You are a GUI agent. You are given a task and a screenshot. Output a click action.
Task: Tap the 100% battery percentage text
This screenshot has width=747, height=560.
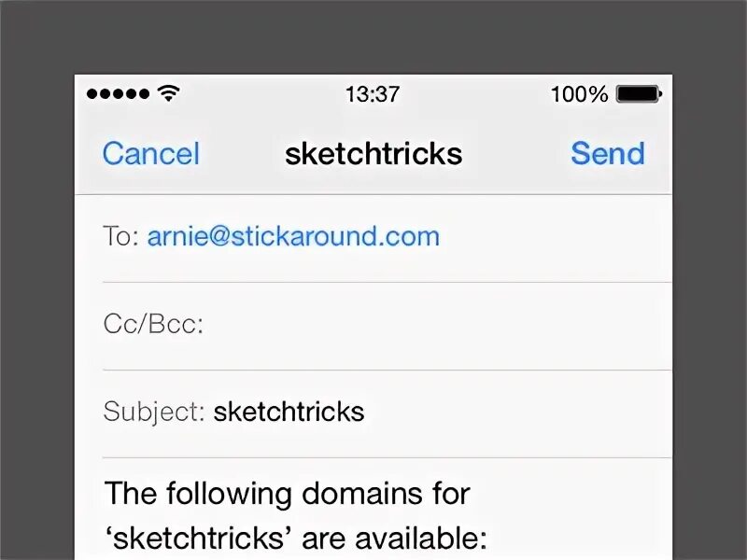pyautogui.click(x=579, y=94)
